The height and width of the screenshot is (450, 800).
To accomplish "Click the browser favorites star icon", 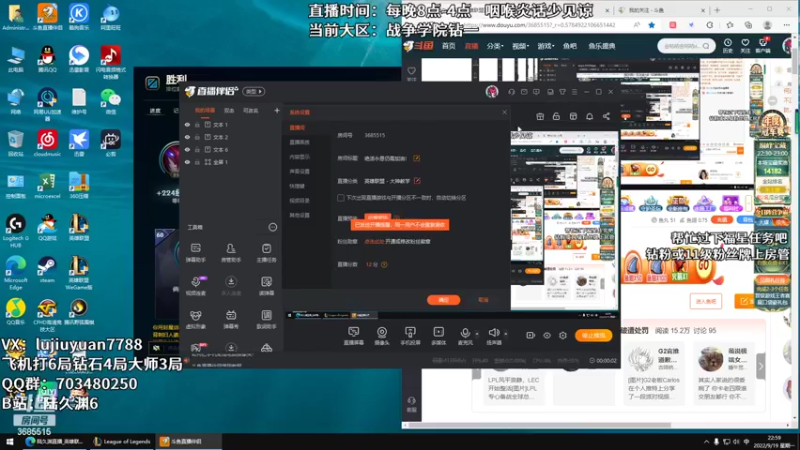I will (652, 25).
